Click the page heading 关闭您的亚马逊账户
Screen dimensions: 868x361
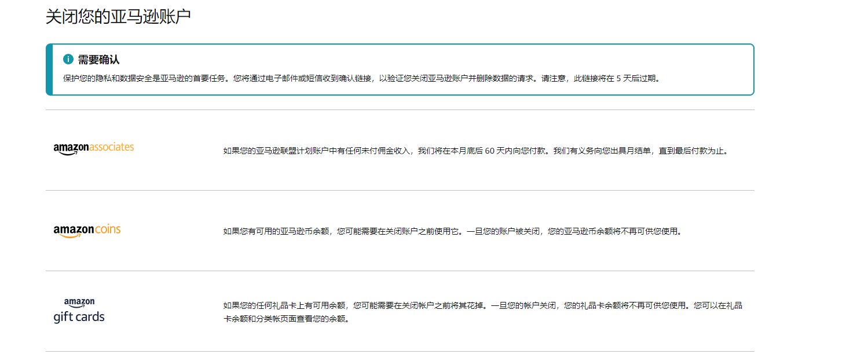pyautogui.click(x=118, y=17)
